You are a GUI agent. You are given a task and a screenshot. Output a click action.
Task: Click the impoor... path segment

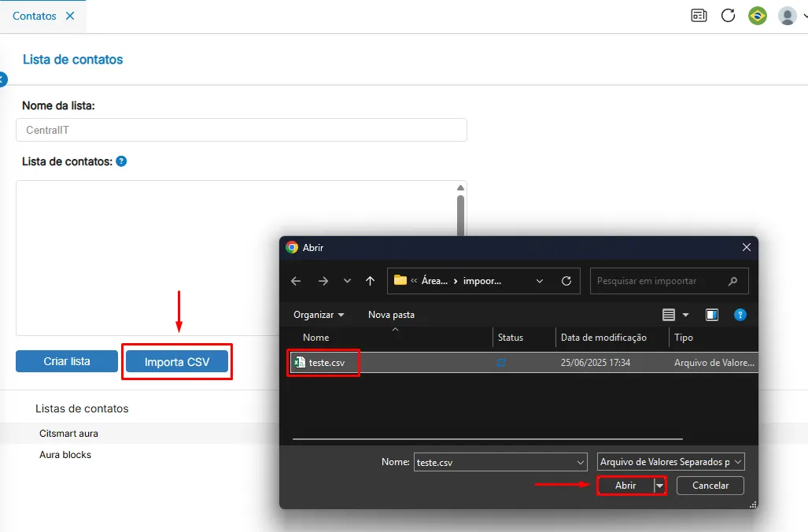coord(481,281)
